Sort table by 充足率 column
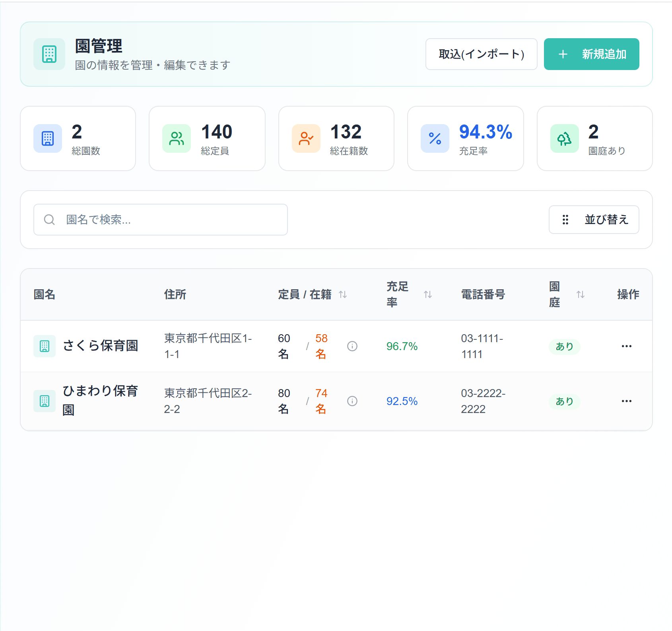The image size is (672, 631). 428,294
